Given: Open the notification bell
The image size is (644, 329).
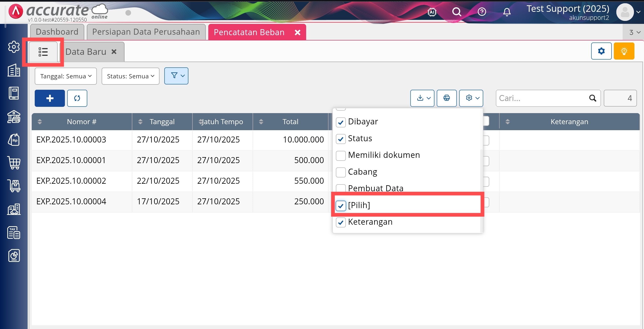Looking at the screenshot, I should 507,12.
